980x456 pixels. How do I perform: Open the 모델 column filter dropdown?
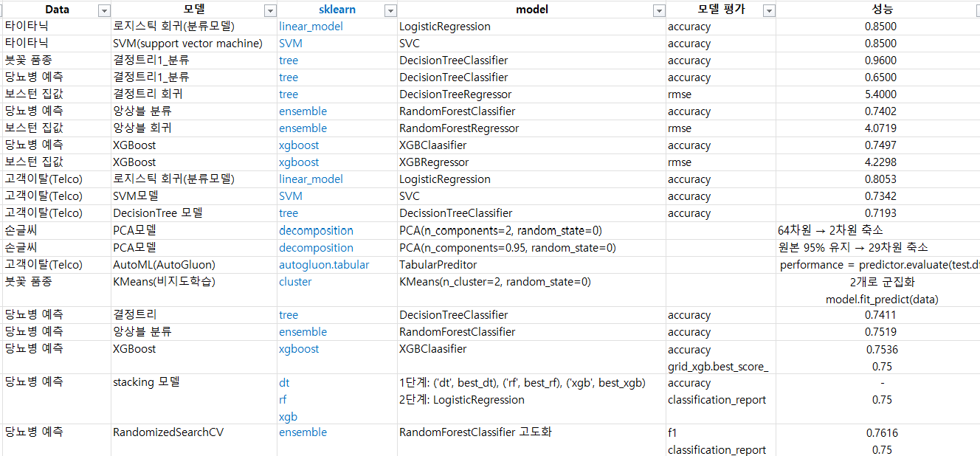pyautogui.click(x=270, y=10)
